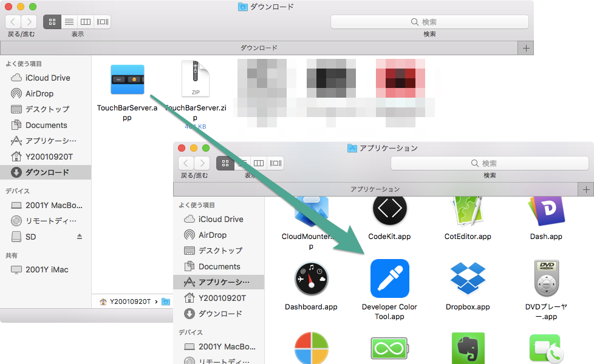594x364 pixels.
Task: Switch Applications window to Cover Flow view
Action: pos(275,163)
